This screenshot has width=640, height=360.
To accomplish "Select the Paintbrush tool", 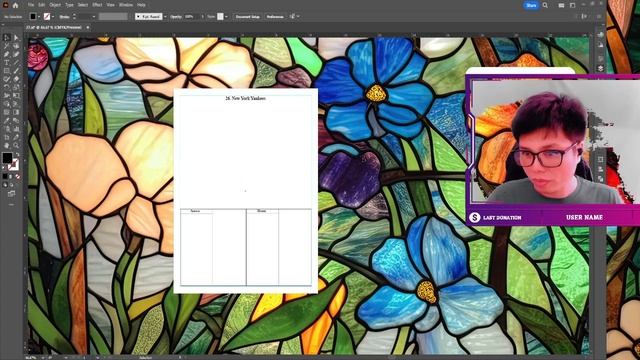I will 16,71.
